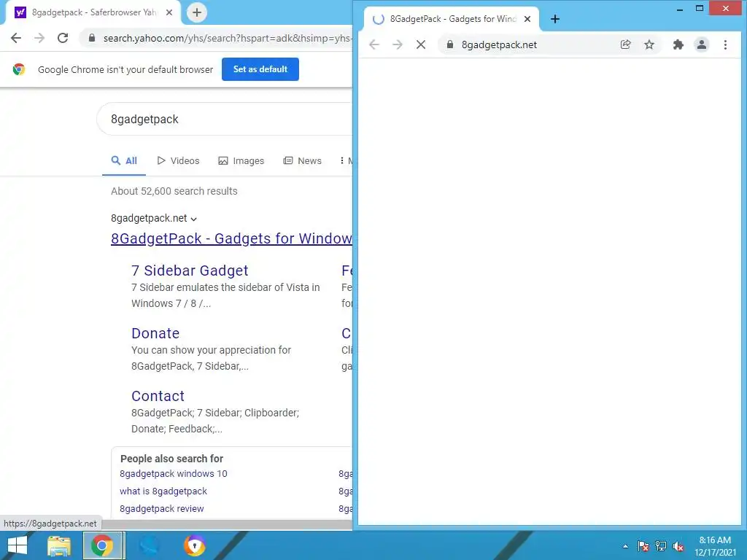Screen dimensions: 747x560
Task: Switch to the Videos search tab
Action: 178,161
